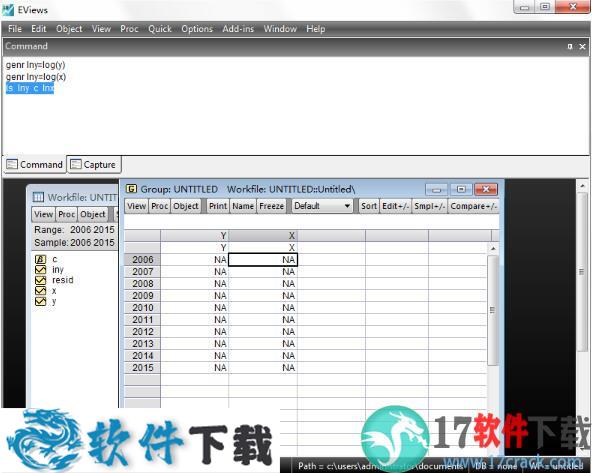The image size is (592, 473).
Task: Open the Help menu
Action: tap(315, 29)
